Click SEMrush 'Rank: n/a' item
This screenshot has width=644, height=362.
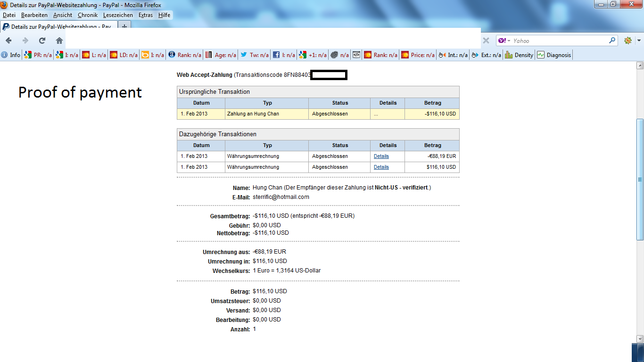point(381,55)
